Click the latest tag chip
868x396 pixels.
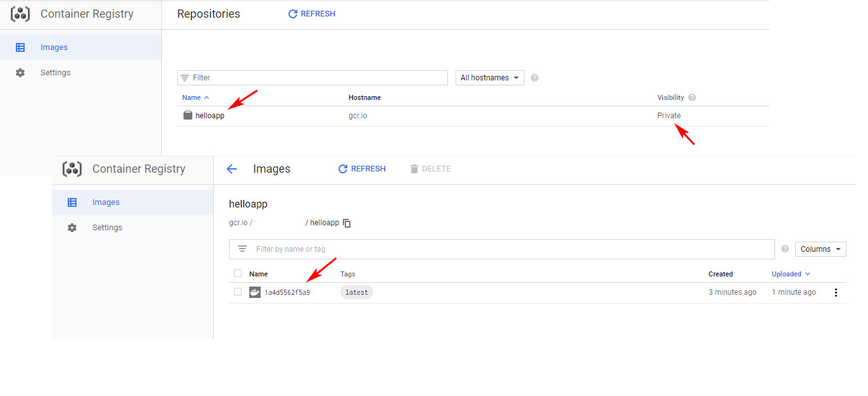357,293
